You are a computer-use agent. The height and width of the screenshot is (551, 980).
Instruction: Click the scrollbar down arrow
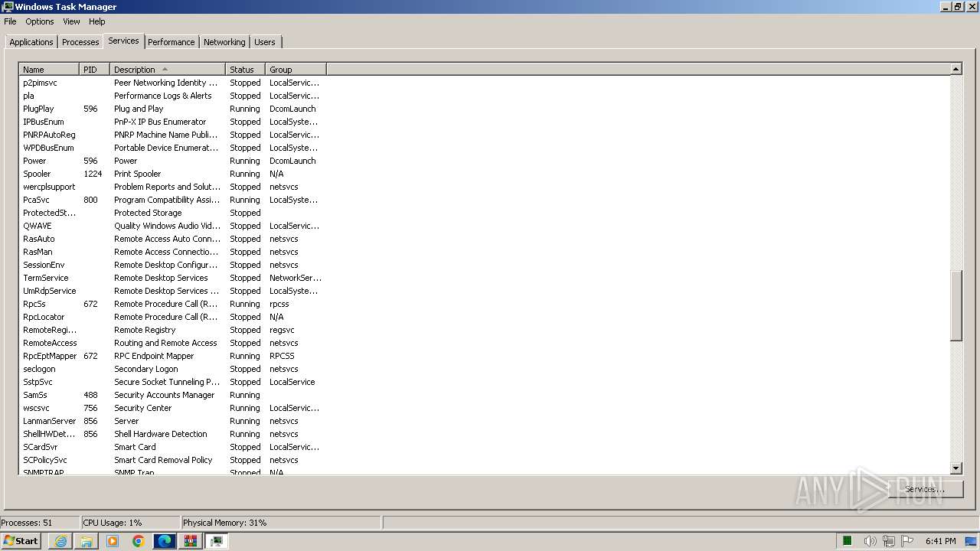coord(955,468)
